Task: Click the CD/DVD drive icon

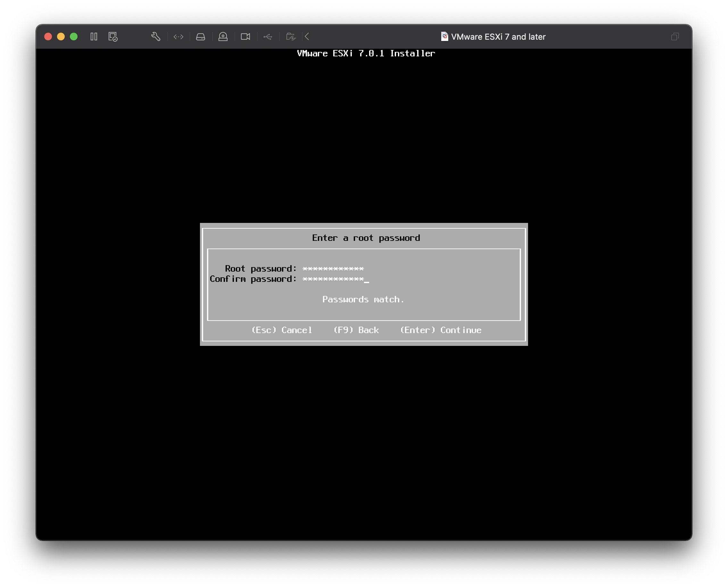Action: click(x=223, y=37)
